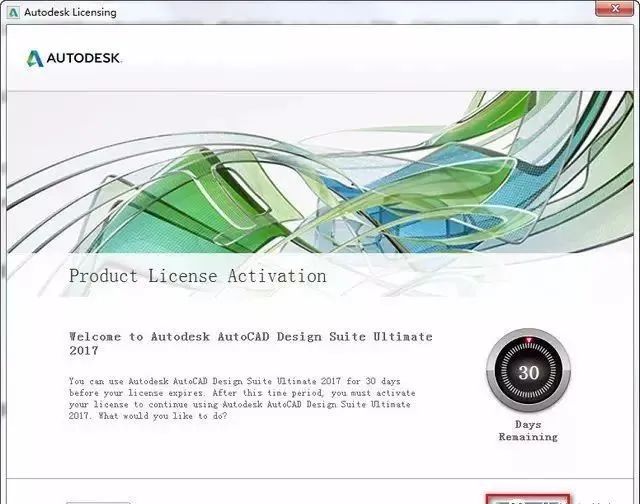
Task: Click the 'Autodesk Licensing' window title
Action: (x=70, y=12)
